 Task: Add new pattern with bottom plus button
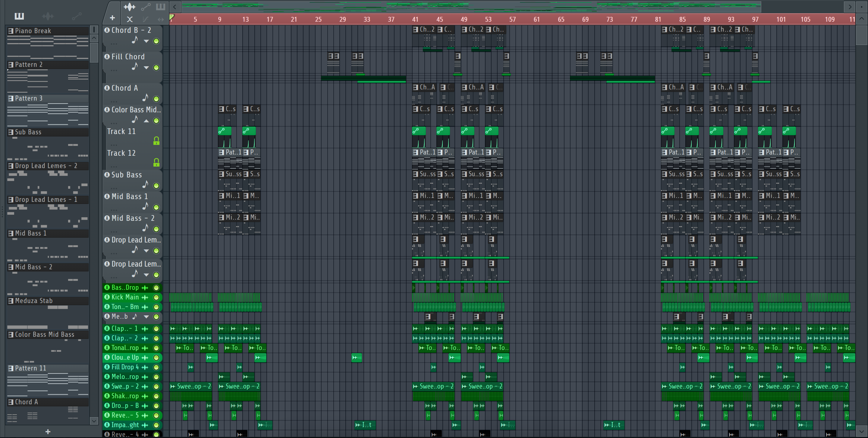click(x=48, y=432)
